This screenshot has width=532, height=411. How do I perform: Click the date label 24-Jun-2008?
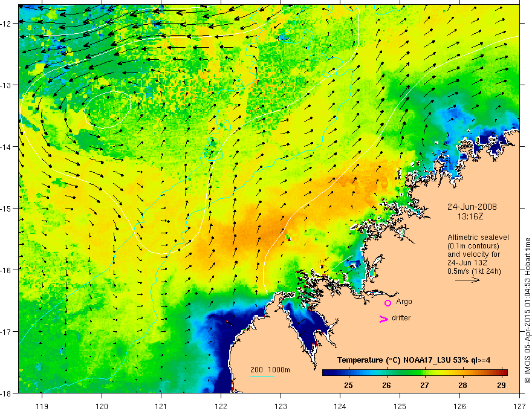[x=472, y=207]
